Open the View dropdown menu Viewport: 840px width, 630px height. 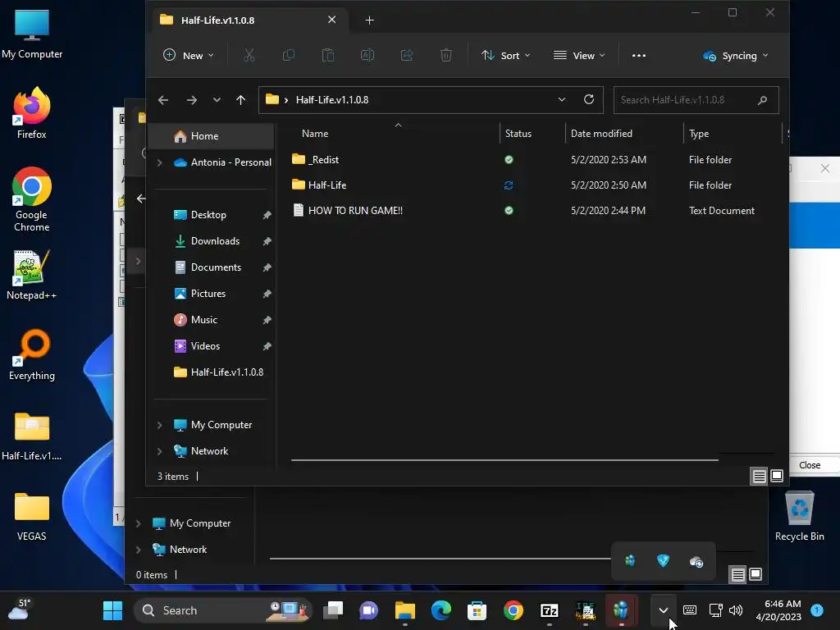tap(580, 55)
